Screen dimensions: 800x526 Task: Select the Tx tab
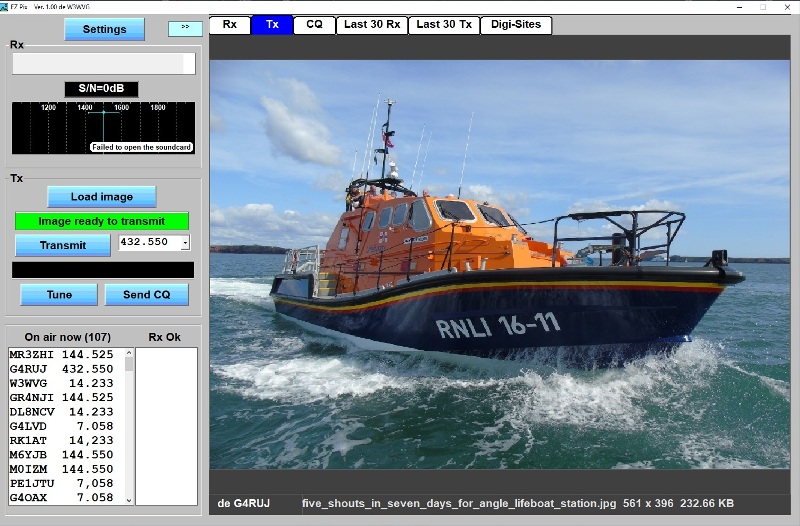[272, 24]
